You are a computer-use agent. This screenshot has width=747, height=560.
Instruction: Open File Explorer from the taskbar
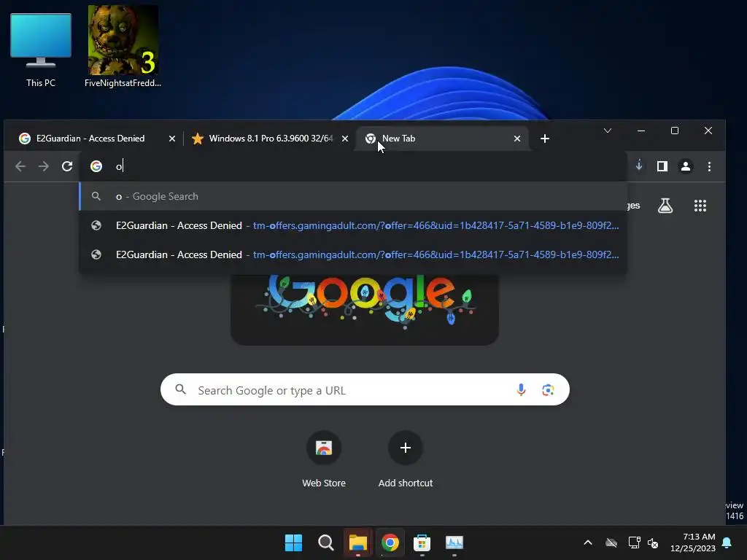pos(357,542)
